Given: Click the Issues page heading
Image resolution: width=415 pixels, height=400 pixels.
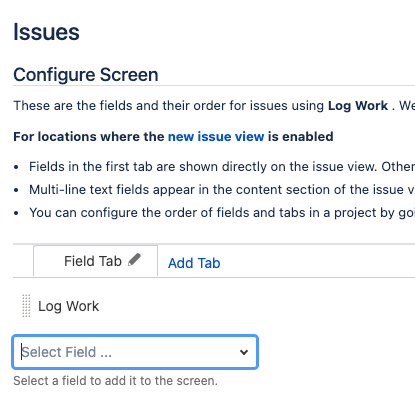Looking at the screenshot, I should click(46, 32).
